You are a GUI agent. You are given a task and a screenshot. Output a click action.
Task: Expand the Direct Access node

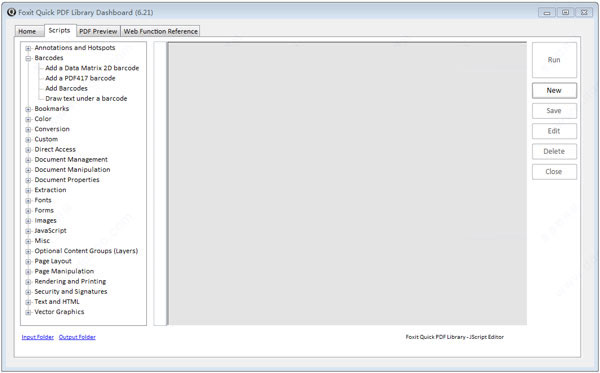[28, 150]
